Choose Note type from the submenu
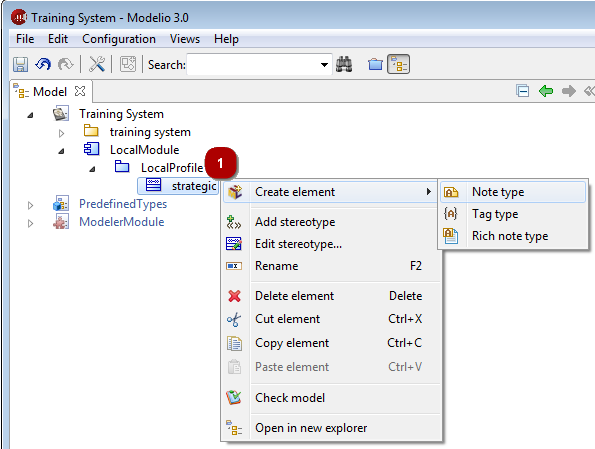The image size is (595, 449). 513,192
